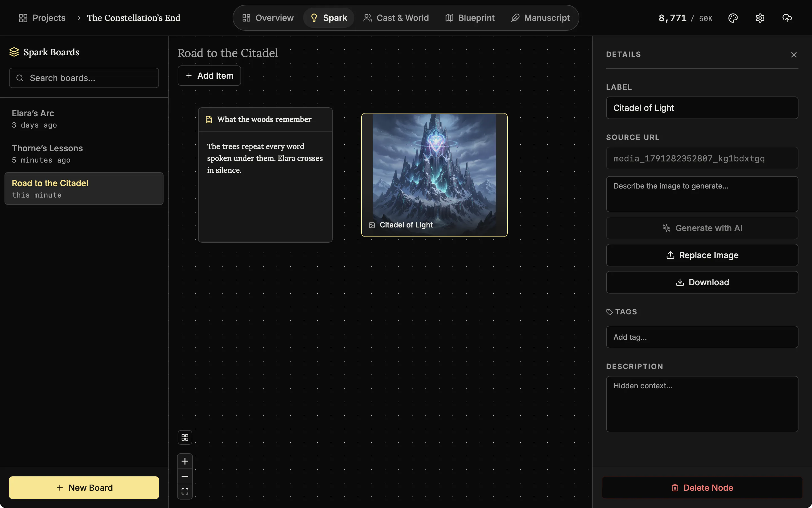Fit the canvas view to screen
The image size is (812, 508).
(185, 491)
